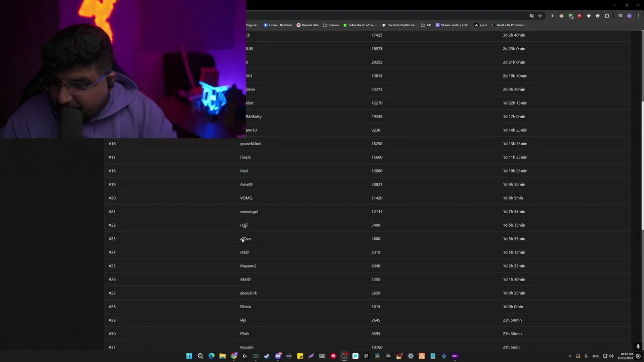
Task: Select username VOMQ
Action: coord(246,198)
